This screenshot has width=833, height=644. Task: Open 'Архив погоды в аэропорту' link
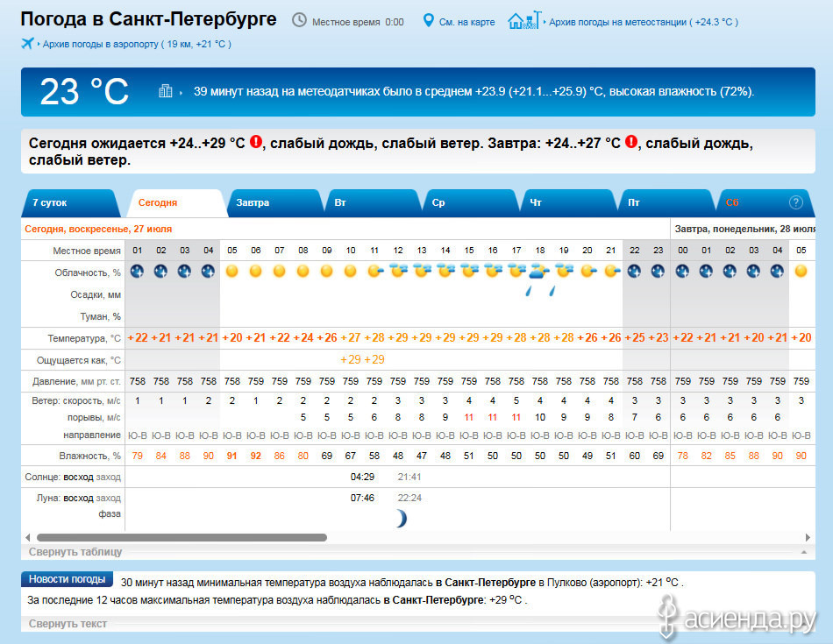pos(137,44)
